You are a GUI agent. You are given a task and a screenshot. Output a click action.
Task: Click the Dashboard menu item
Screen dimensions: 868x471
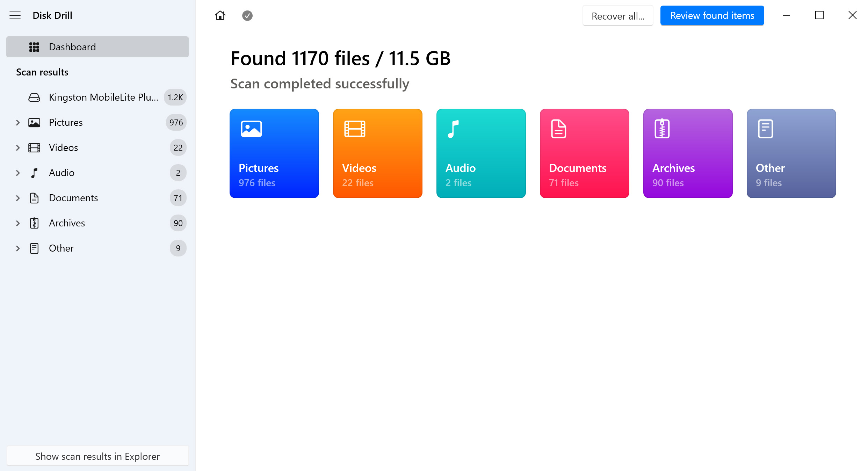(x=97, y=47)
